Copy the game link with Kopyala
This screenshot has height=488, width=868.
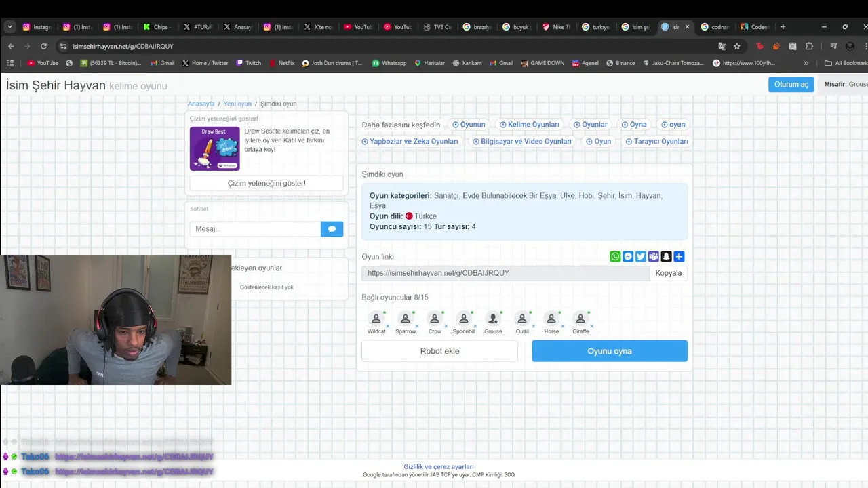pos(668,273)
